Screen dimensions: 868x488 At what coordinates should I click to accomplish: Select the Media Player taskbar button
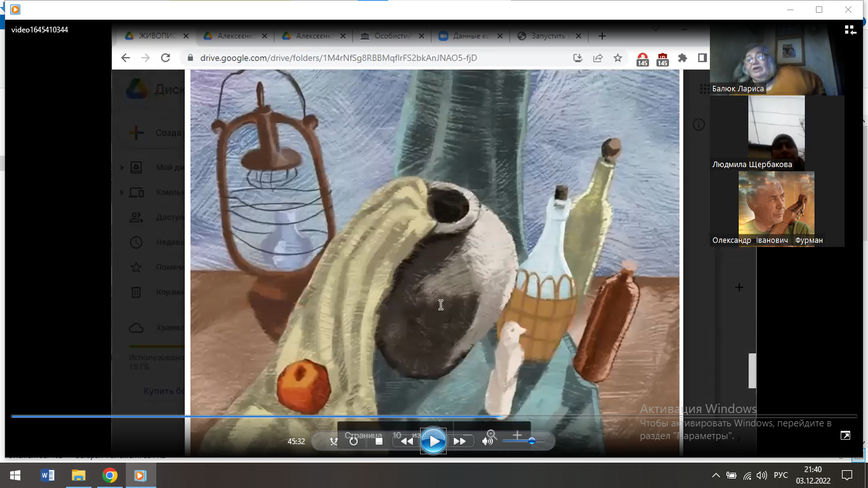click(141, 475)
